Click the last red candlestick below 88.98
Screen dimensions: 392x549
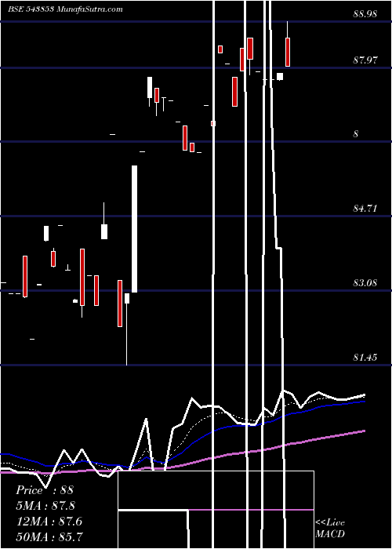(288, 52)
